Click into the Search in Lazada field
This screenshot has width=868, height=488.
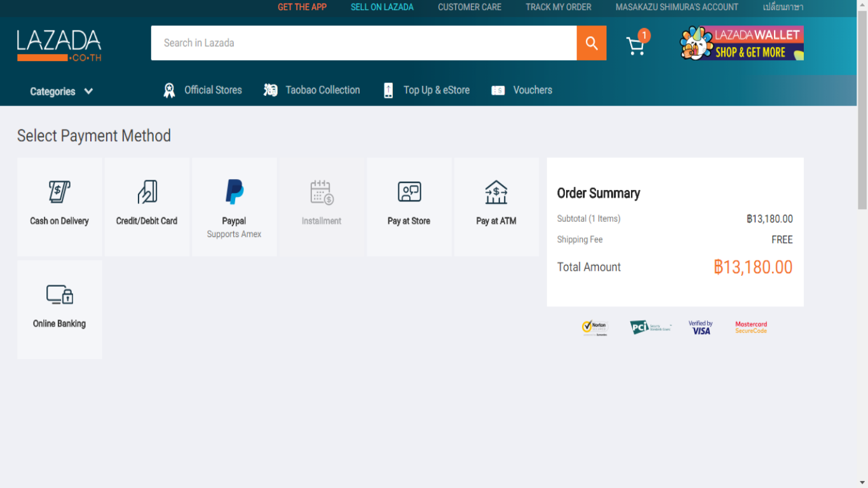tap(363, 43)
